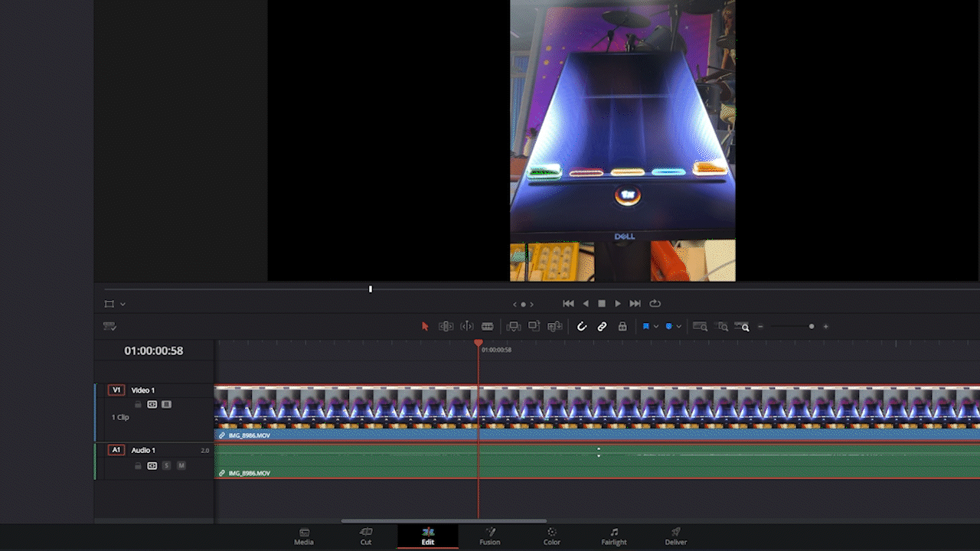Expand the viewer transform overlay dropdown

(122, 304)
